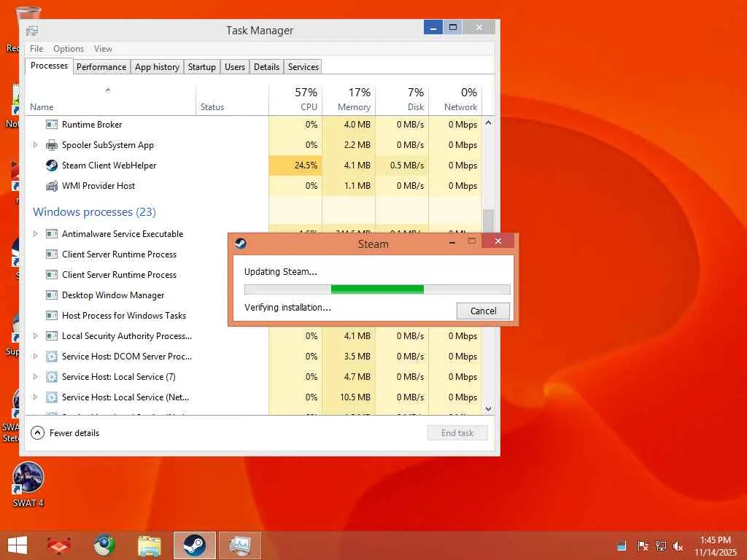
Task: Expand the Local Security Authority Process row
Action: point(35,335)
